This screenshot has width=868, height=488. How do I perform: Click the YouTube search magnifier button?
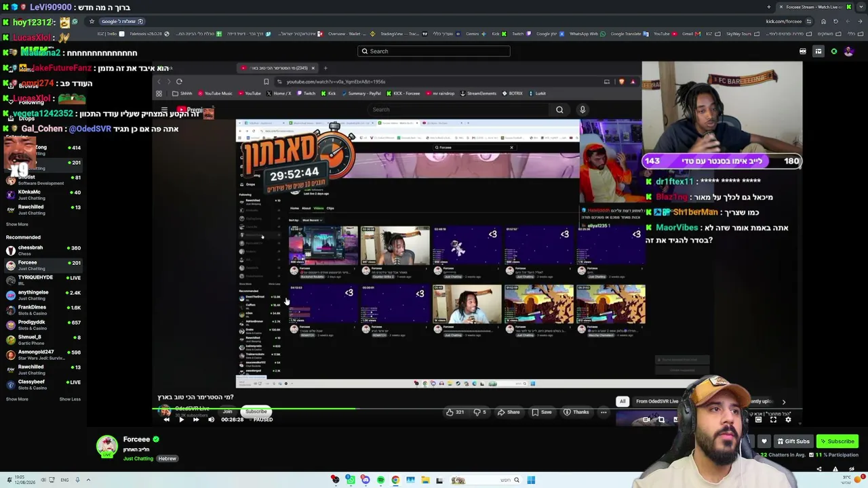click(559, 110)
